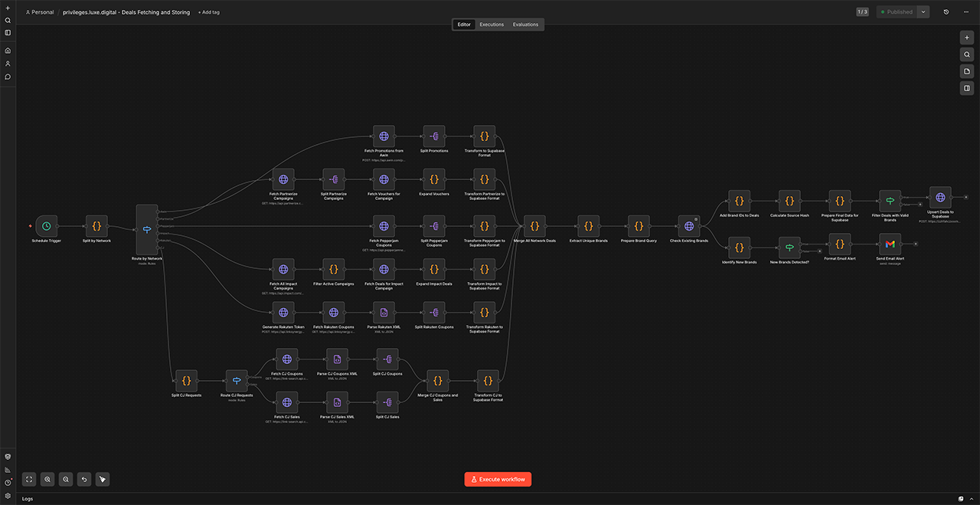Open the Personal project breadcrumb

click(x=40, y=12)
